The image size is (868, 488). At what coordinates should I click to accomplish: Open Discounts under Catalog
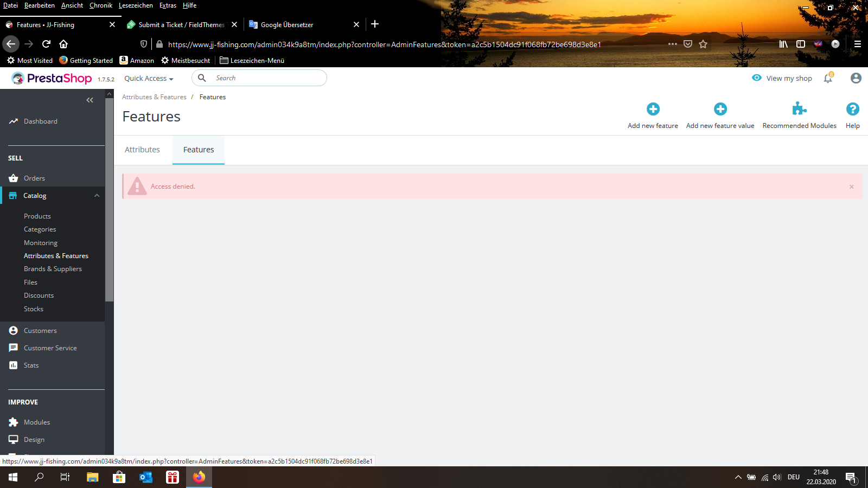click(x=39, y=296)
